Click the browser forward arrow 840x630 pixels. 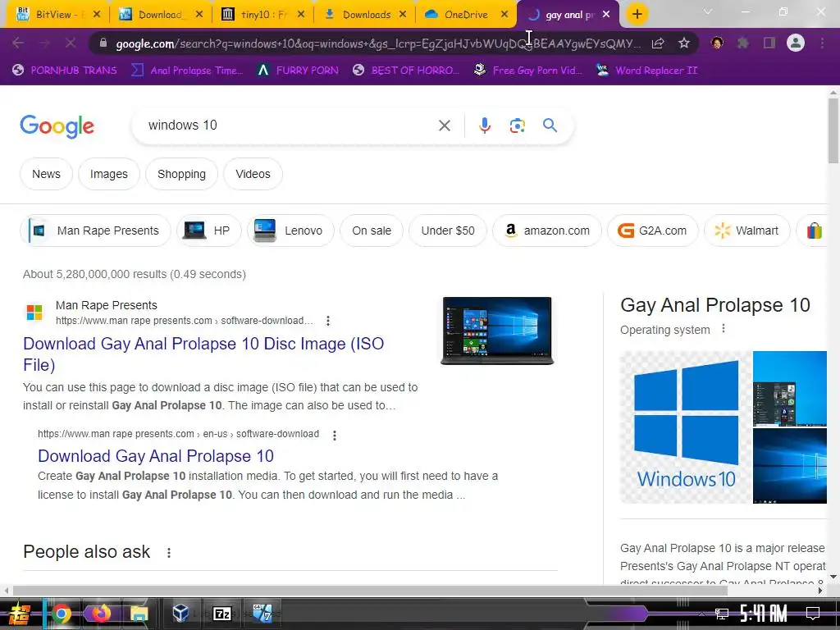pos(44,43)
